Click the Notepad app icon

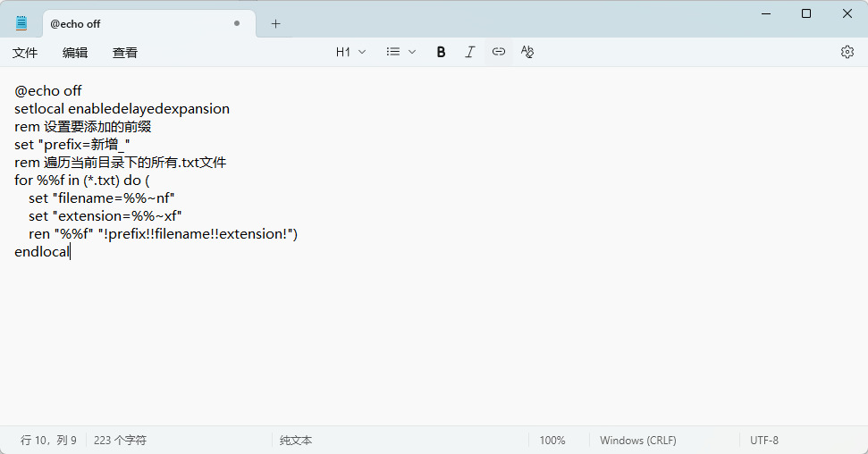[x=21, y=23]
